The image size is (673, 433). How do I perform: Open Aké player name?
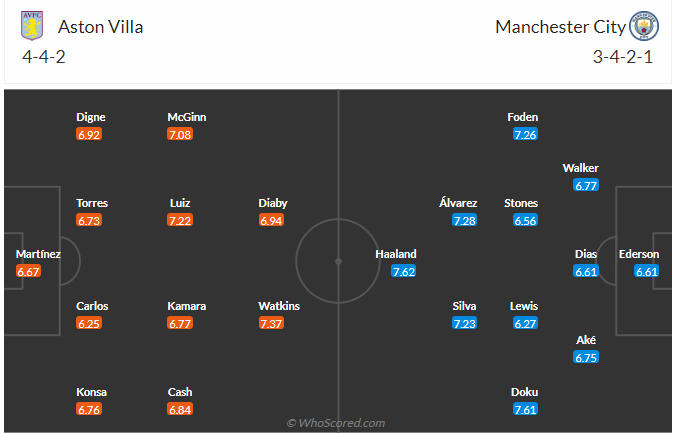point(586,340)
